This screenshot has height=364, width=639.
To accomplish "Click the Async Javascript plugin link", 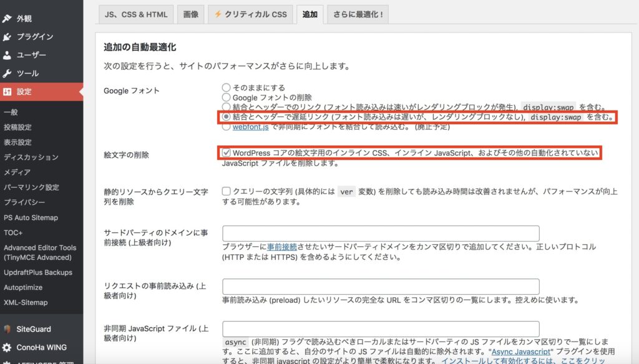I will point(521,352).
